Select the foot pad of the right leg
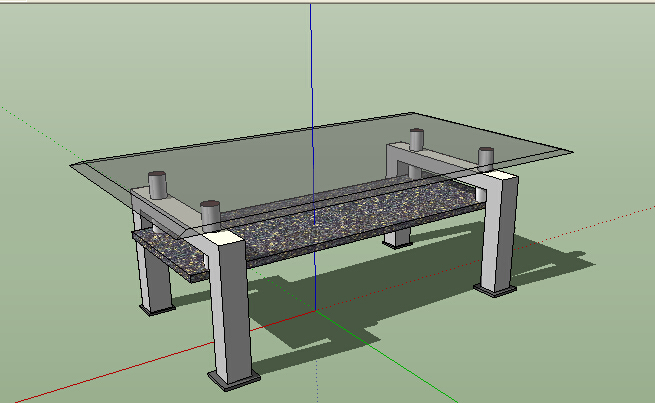Screen dimensions: 655x403 495,291
